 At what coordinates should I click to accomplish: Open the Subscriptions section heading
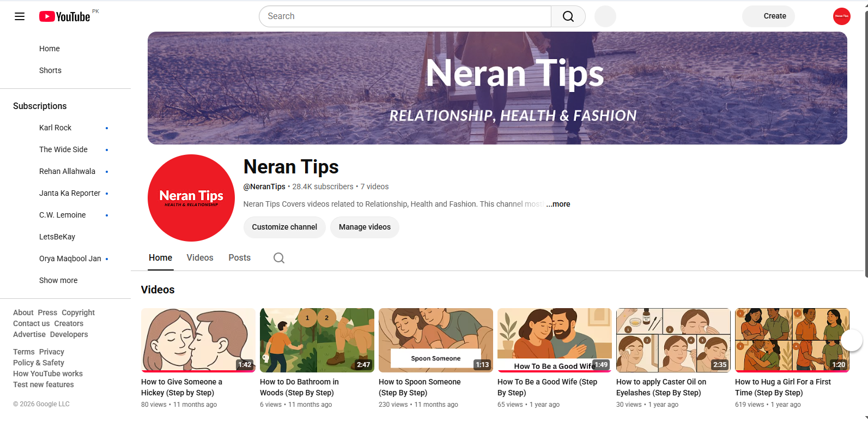point(40,106)
